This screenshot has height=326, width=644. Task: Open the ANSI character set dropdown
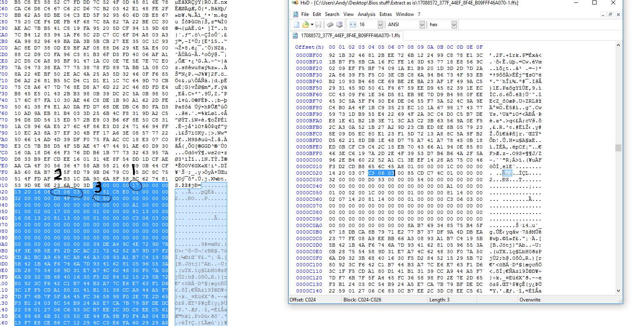(x=422, y=25)
